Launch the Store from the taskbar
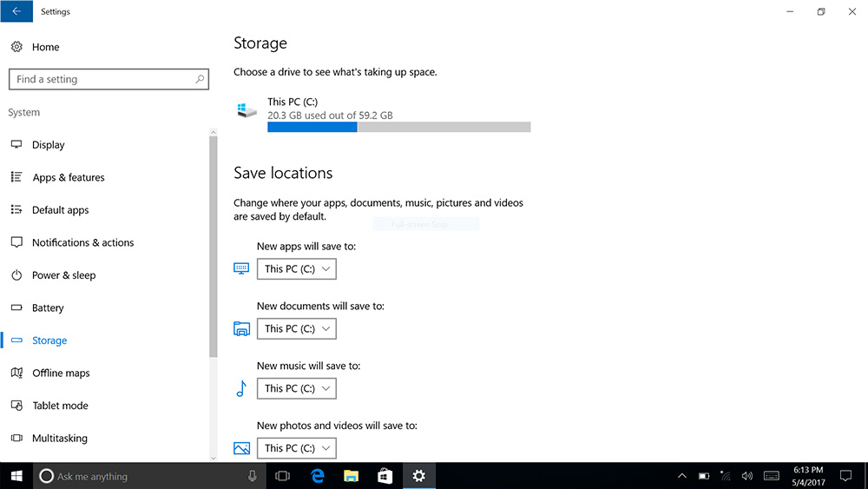 [385, 476]
